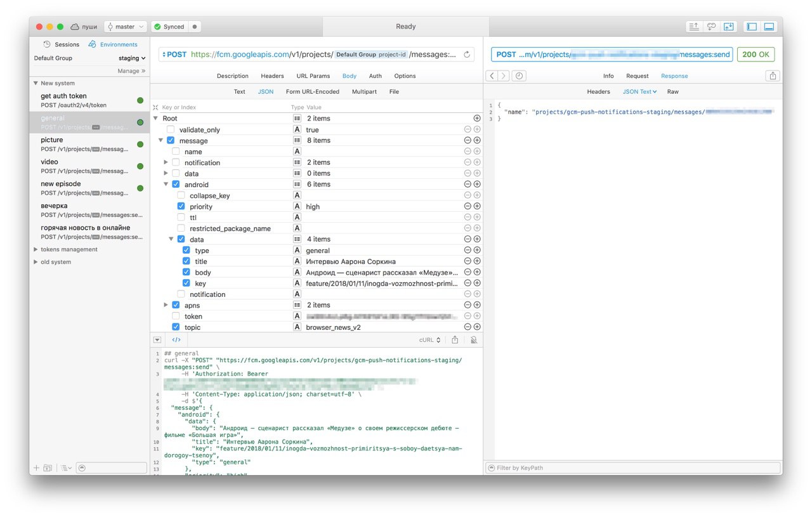Enable the restricted_package_name checkbox
Viewport: 812px width, 517px height.
tap(181, 228)
